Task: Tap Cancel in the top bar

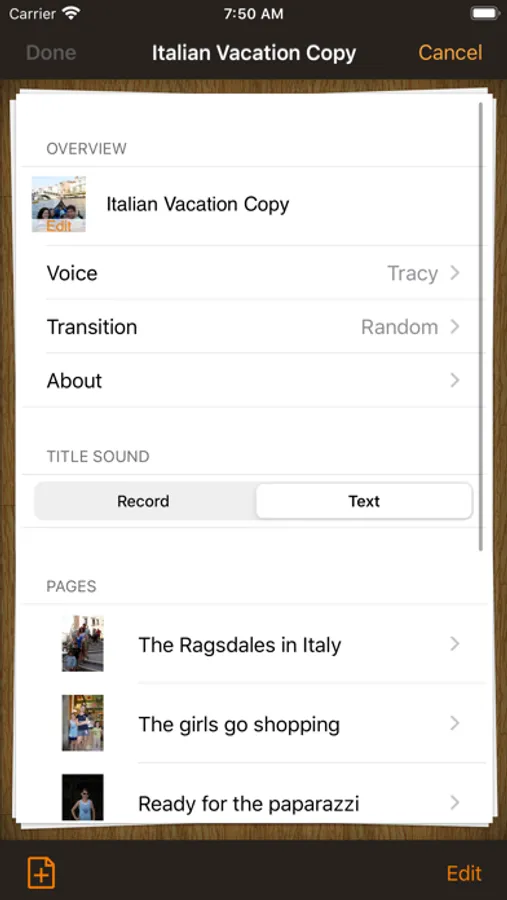Action: (x=450, y=52)
